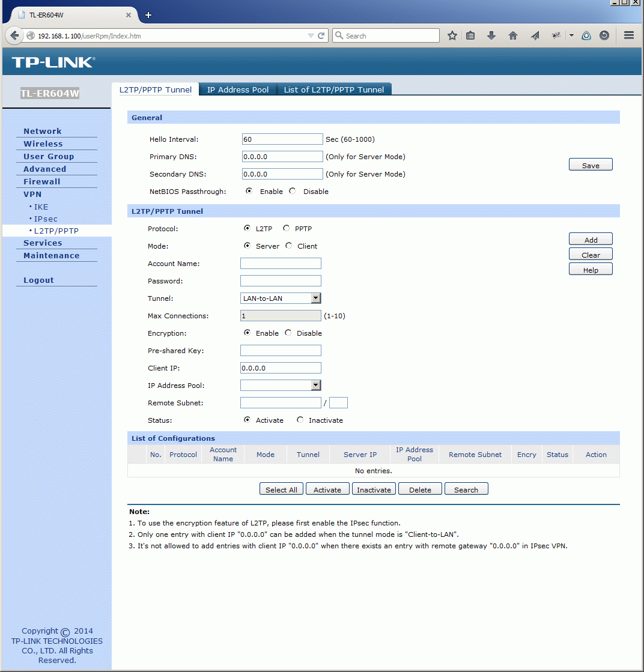Disable Encryption radio button

tap(288, 333)
